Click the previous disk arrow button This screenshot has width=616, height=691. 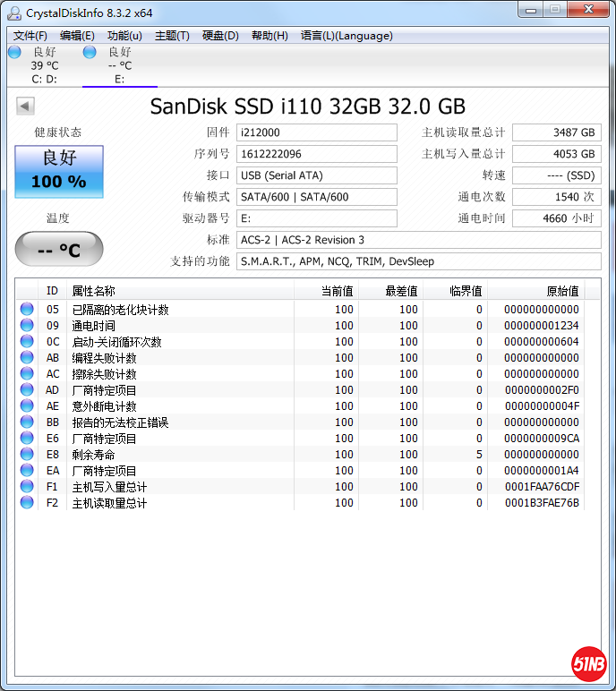(x=25, y=107)
